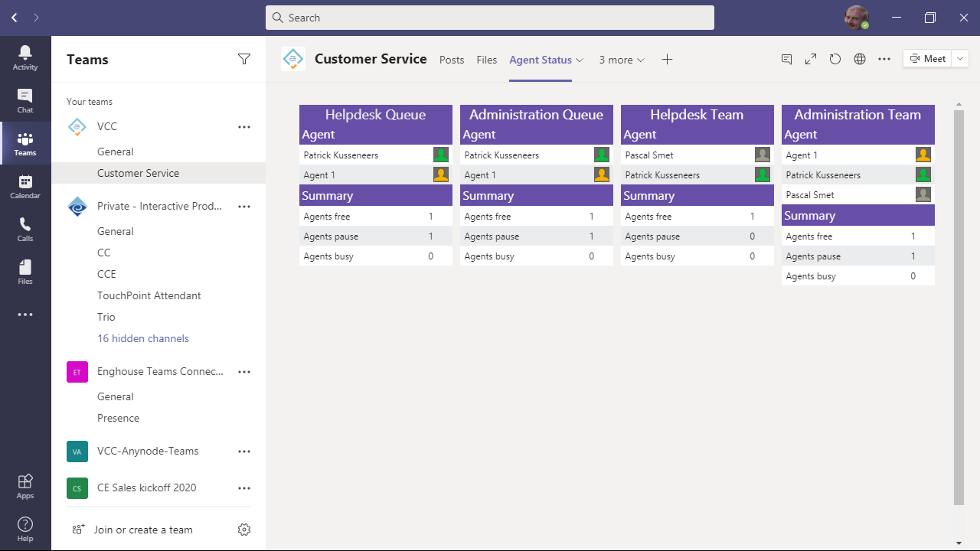
Task: Select the Presence channel
Action: coord(119,418)
